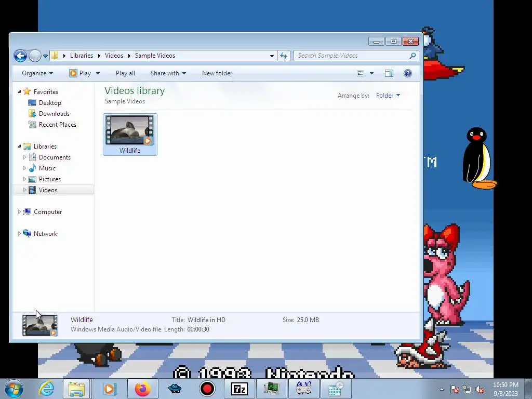
Task: Collapse the Favorites group
Action: point(19,91)
